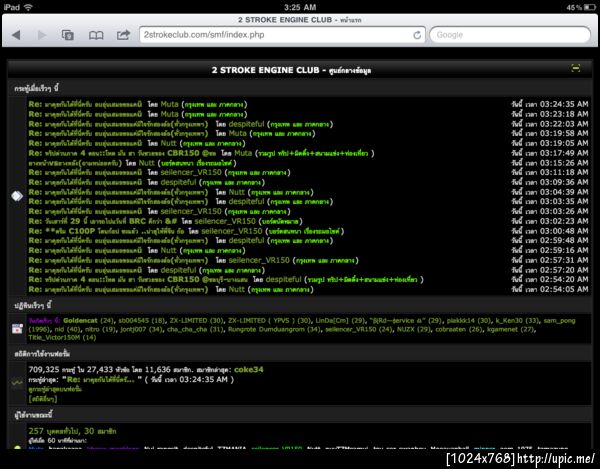This screenshot has width=600, height=469.
Task: Open seilencer_VR150 profile on 03:11:18 AM row
Action: (191, 173)
